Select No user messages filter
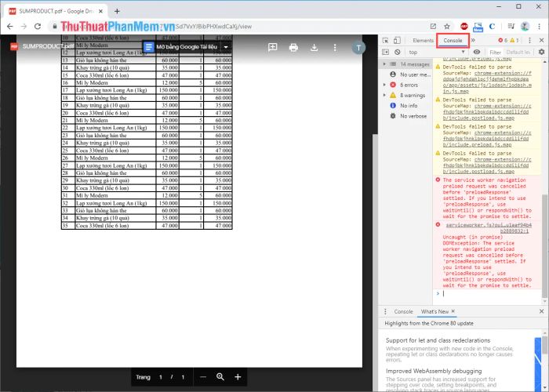The width and height of the screenshot is (549, 392). tap(412, 74)
